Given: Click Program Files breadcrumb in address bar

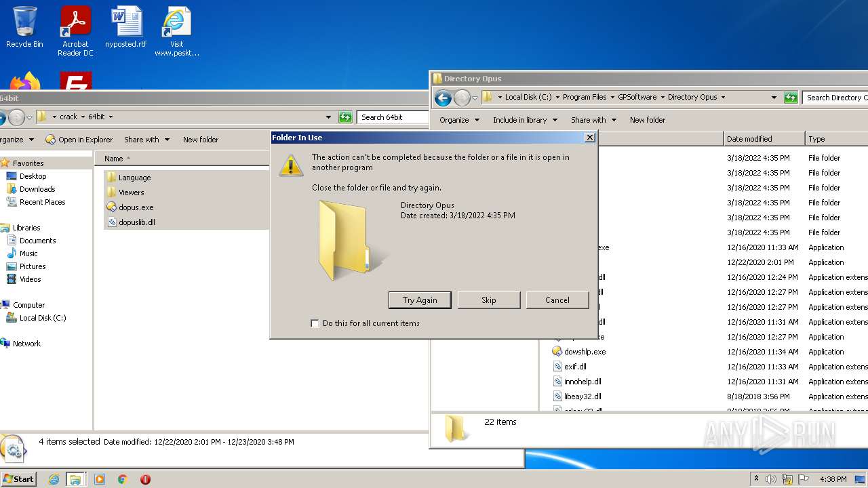Looking at the screenshot, I should click(585, 97).
